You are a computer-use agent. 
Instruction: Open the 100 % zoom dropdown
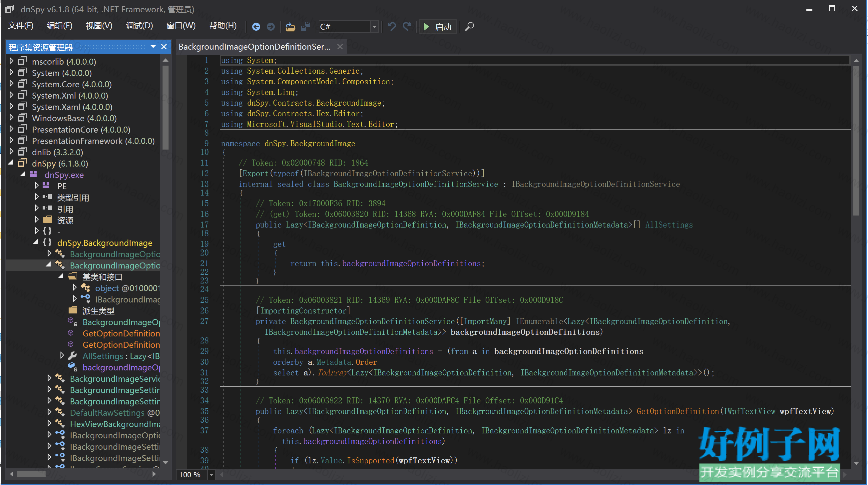click(x=211, y=475)
